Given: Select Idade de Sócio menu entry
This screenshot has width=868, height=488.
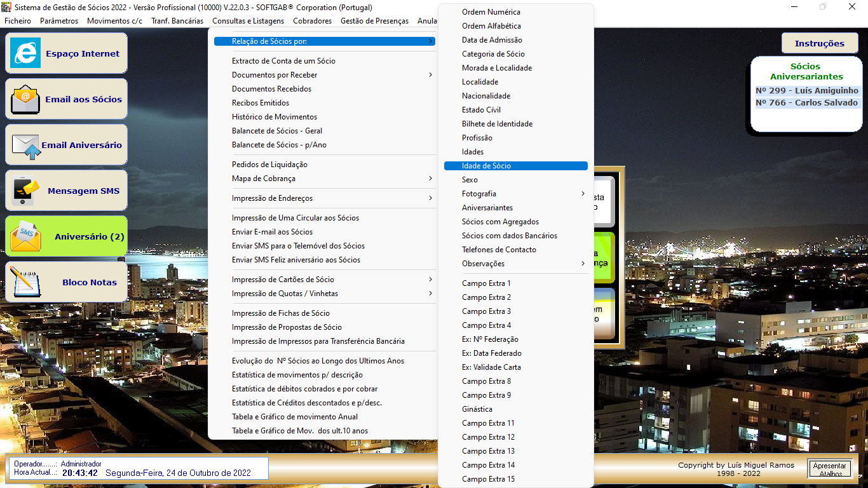Looking at the screenshot, I should pos(486,166).
